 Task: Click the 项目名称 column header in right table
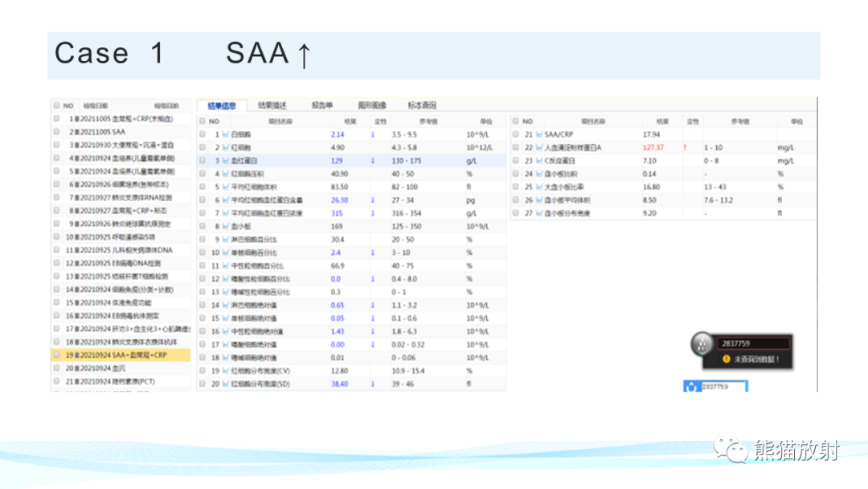593,121
